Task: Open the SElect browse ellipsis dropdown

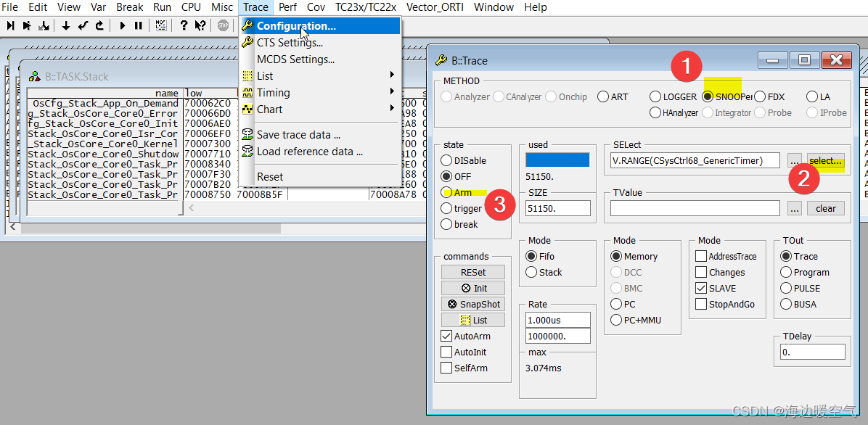Action: [x=794, y=161]
